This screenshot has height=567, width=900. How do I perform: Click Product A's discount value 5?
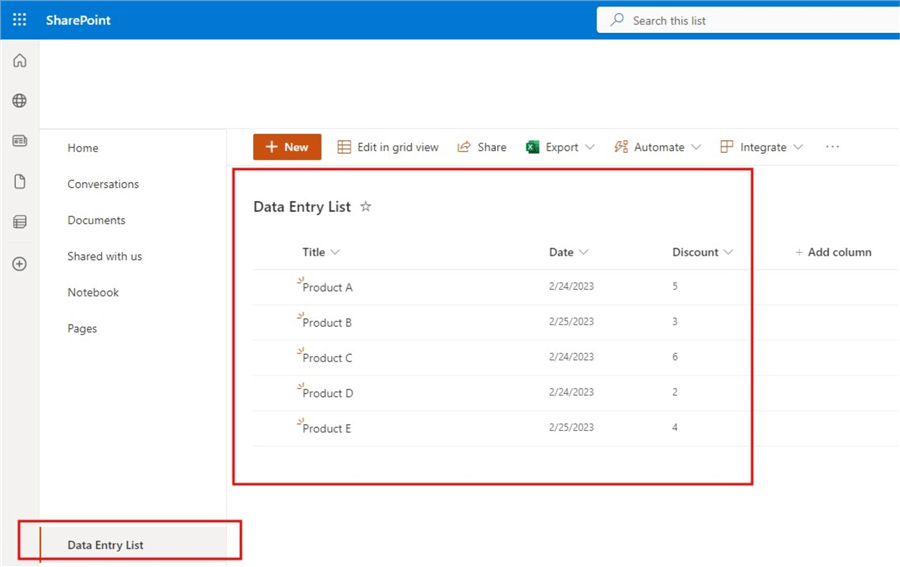click(675, 286)
